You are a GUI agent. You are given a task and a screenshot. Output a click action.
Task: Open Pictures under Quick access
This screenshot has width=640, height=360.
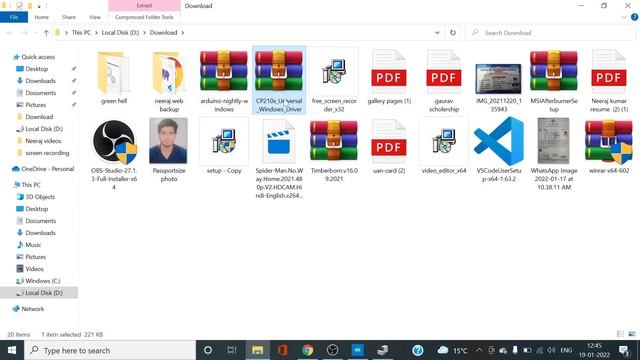36,105
